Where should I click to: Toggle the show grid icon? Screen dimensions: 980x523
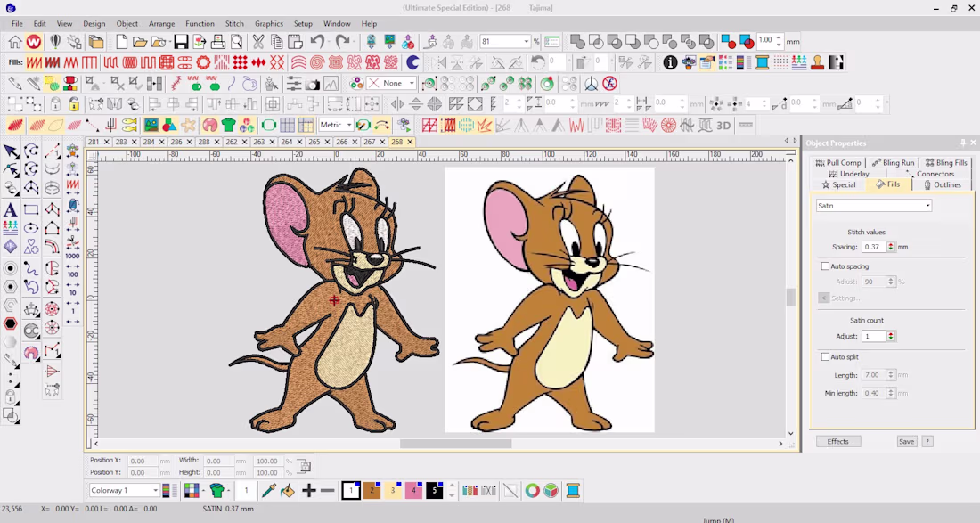(287, 125)
